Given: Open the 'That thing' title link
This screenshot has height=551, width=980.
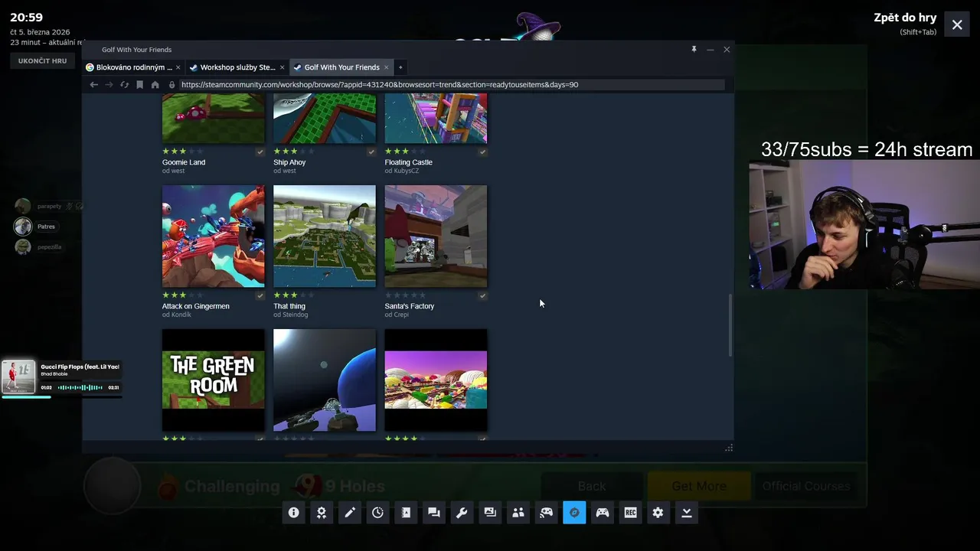Looking at the screenshot, I should click(x=289, y=306).
